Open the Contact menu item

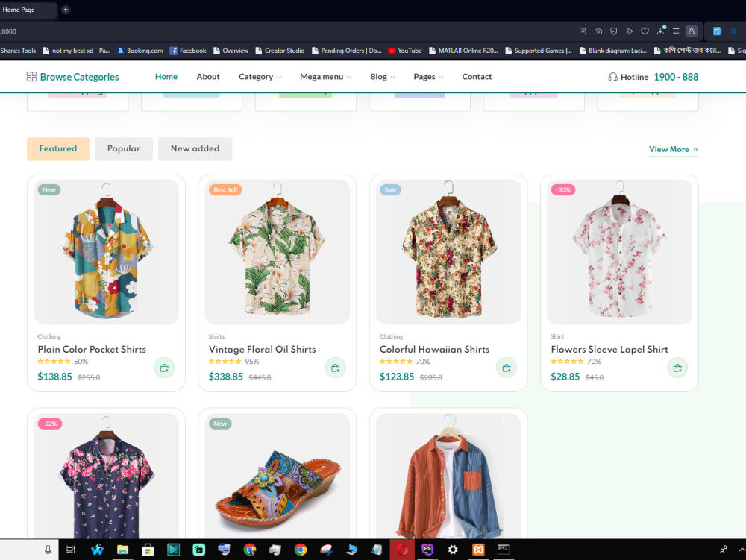click(477, 77)
